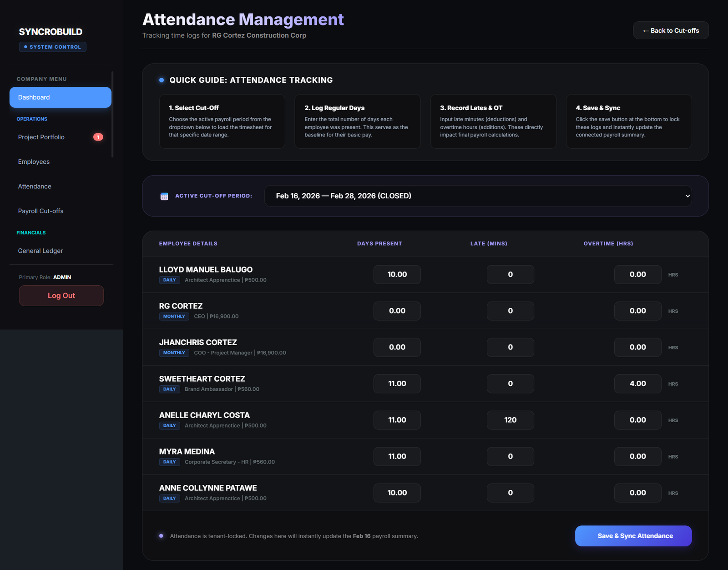
Task: Click Back to Cut-offs button
Action: click(671, 30)
